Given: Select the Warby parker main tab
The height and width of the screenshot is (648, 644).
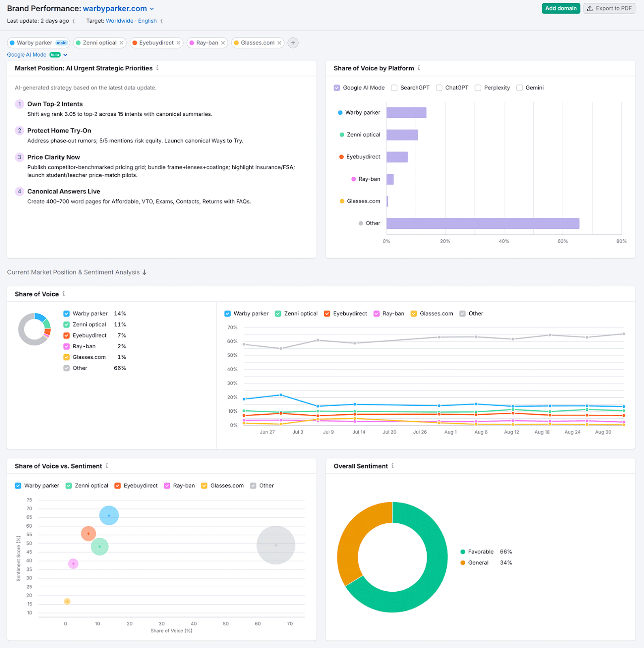Looking at the screenshot, I should point(34,43).
